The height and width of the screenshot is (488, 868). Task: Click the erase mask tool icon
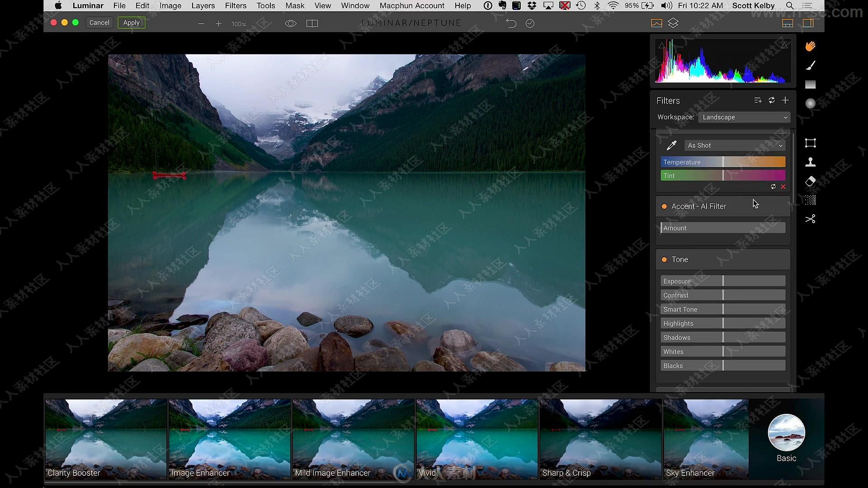point(810,181)
